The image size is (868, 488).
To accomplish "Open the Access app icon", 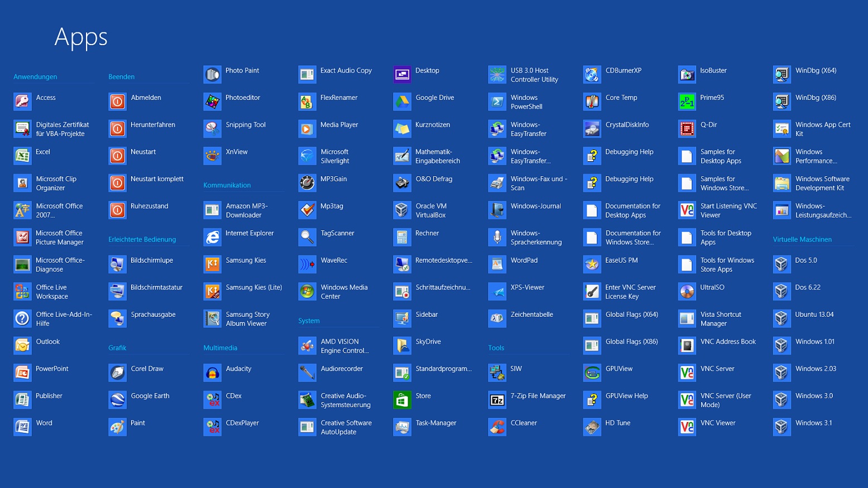I will (22, 102).
